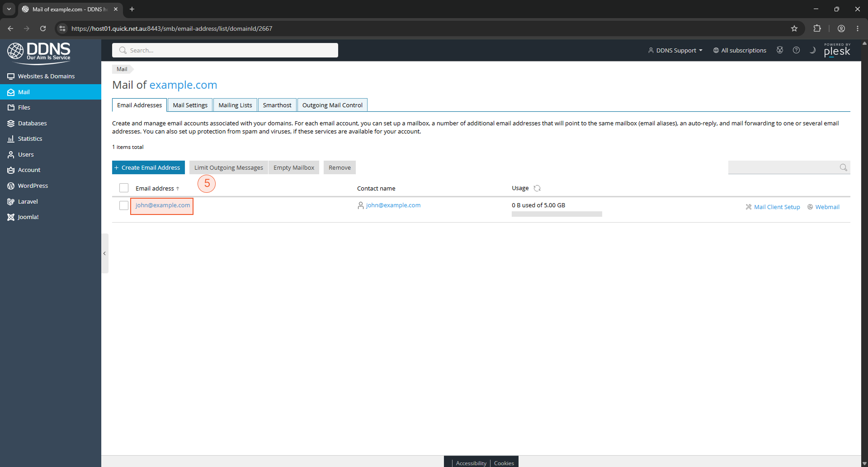This screenshot has height=467, width=868.
Task: Expand the DDNS Support user menu
Action: [675, 50]
